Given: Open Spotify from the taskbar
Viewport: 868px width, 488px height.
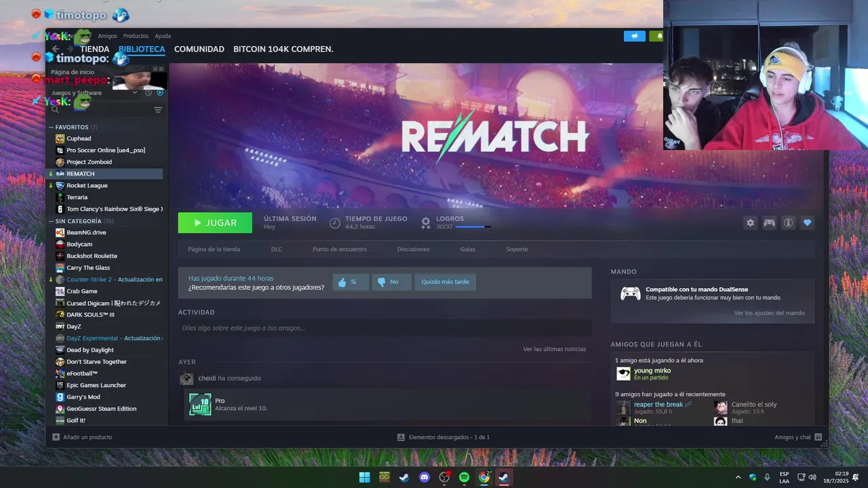Looking at the screenshot, I should point(464,477).
